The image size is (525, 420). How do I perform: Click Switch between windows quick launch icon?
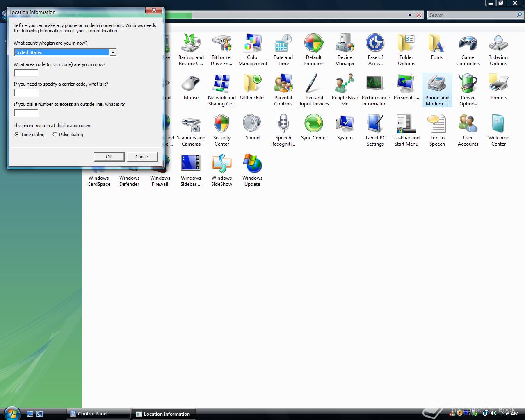(39, 414)
